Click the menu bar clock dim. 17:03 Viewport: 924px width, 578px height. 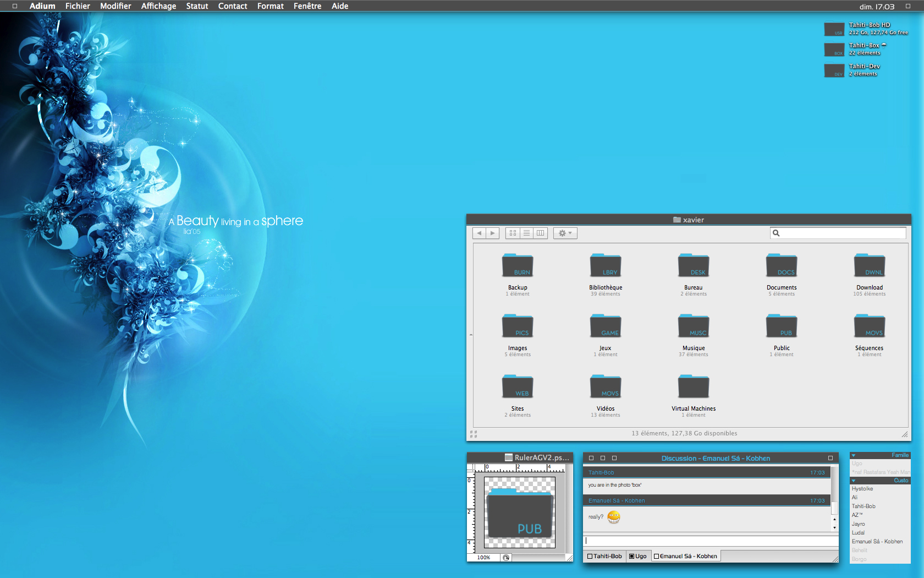pyautogui.click(x=877, y=7)
